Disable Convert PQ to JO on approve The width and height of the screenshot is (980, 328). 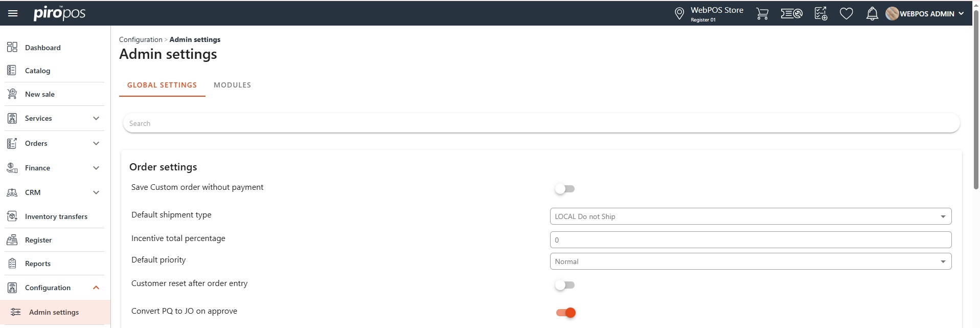[565, 313]
